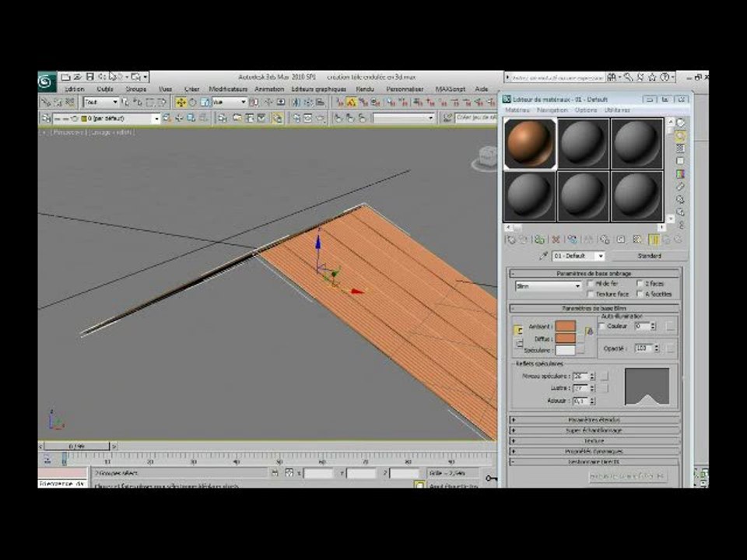Enable 2 faces checkbox
The height and width of the screenshot is (560, 747).
tap(640, 283)
